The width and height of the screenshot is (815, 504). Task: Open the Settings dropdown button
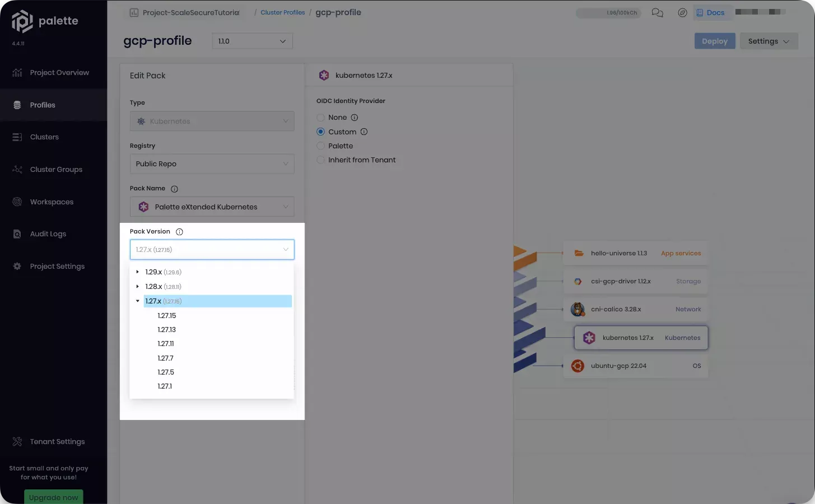coord(769,41)
